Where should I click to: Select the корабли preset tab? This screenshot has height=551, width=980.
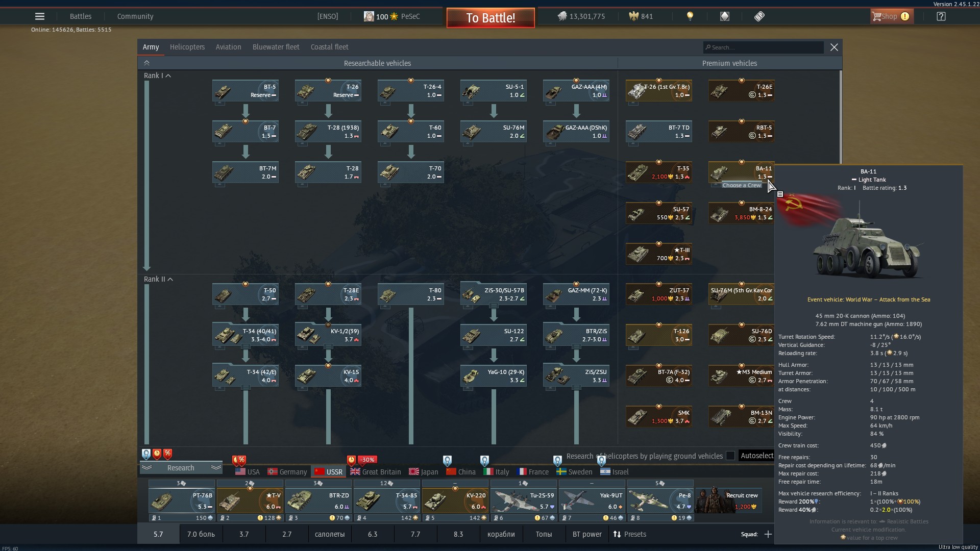501,534
